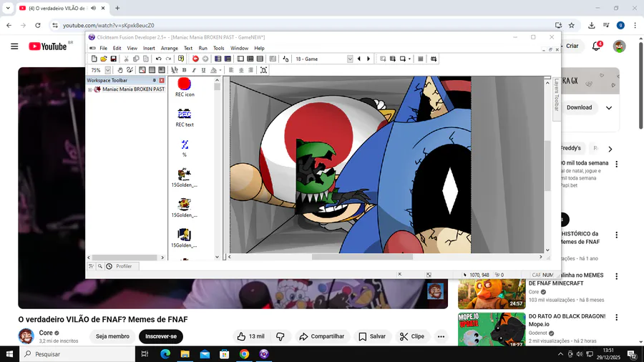This screenshot has height=362, width=644.
Task: Go back using the red arrow icon
Action: [x=195, y=59]
